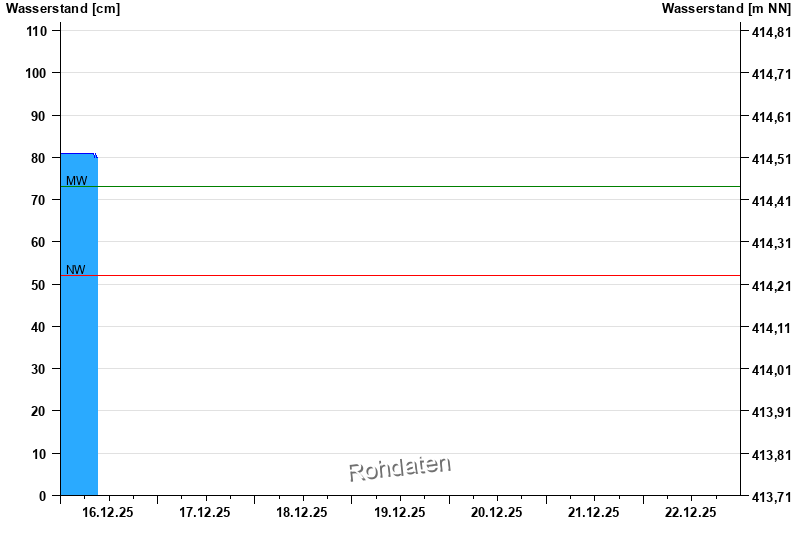Click the green MW mean water line
The image size is (800, 550).
[401, 187]
